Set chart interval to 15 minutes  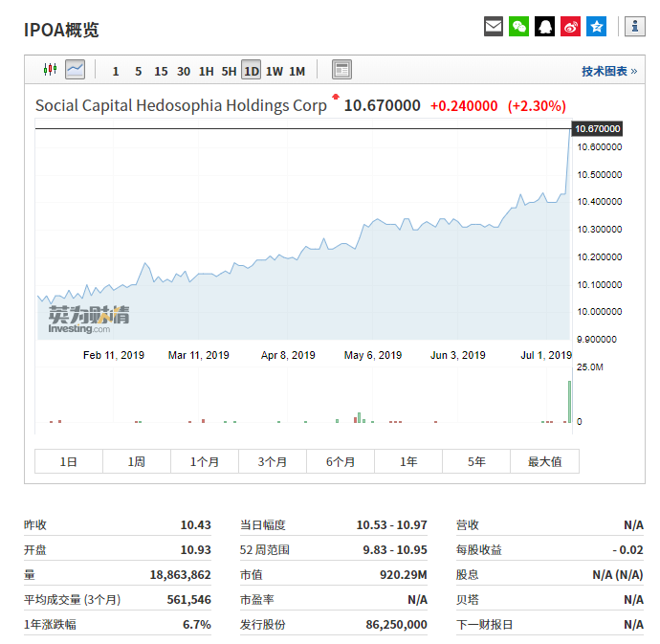click(x=161, y=71)
